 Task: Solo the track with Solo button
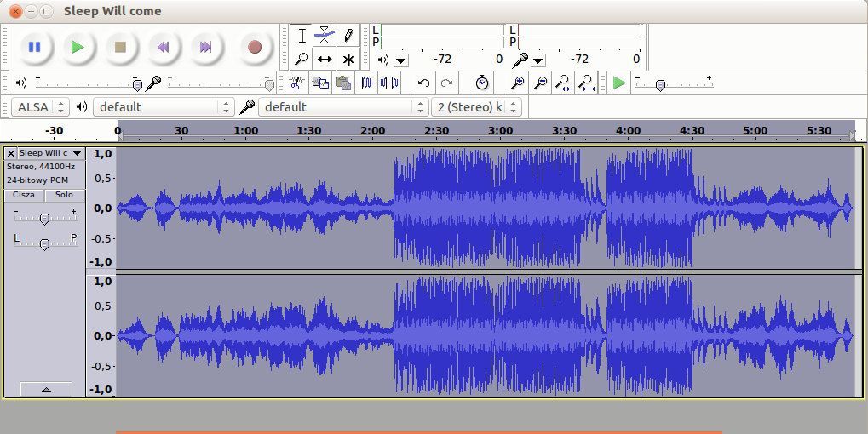(x=64, y=195)
